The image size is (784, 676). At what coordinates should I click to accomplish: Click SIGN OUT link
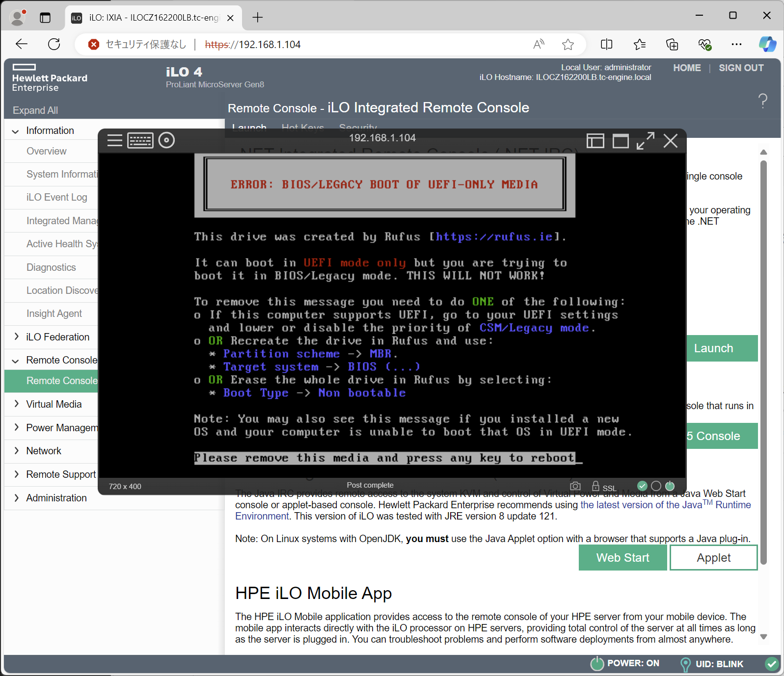click(741, 68)
